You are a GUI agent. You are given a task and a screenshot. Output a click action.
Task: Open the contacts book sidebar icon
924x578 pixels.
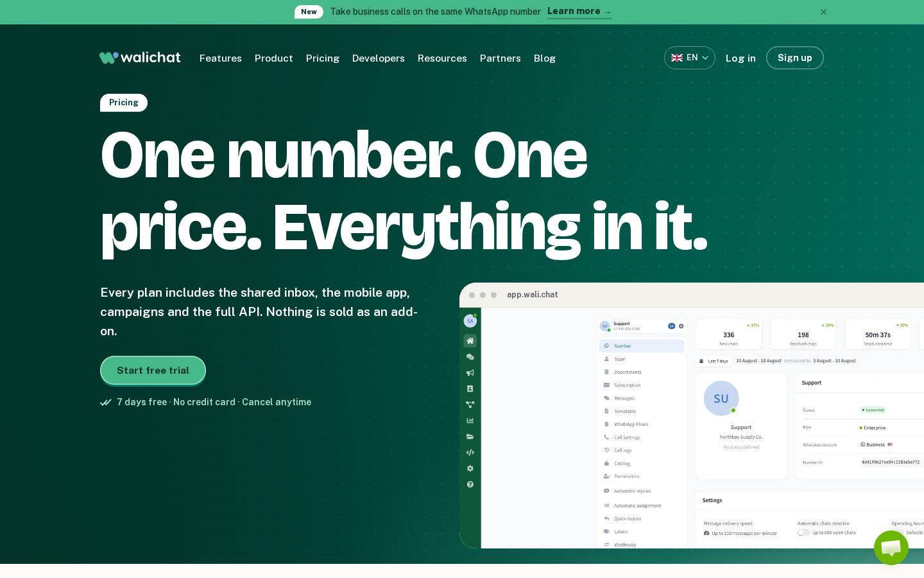point(470,389)
